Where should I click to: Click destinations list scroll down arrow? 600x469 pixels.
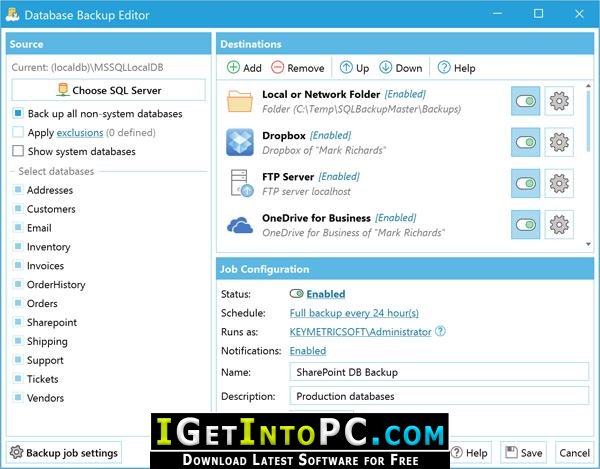point(589,244)
